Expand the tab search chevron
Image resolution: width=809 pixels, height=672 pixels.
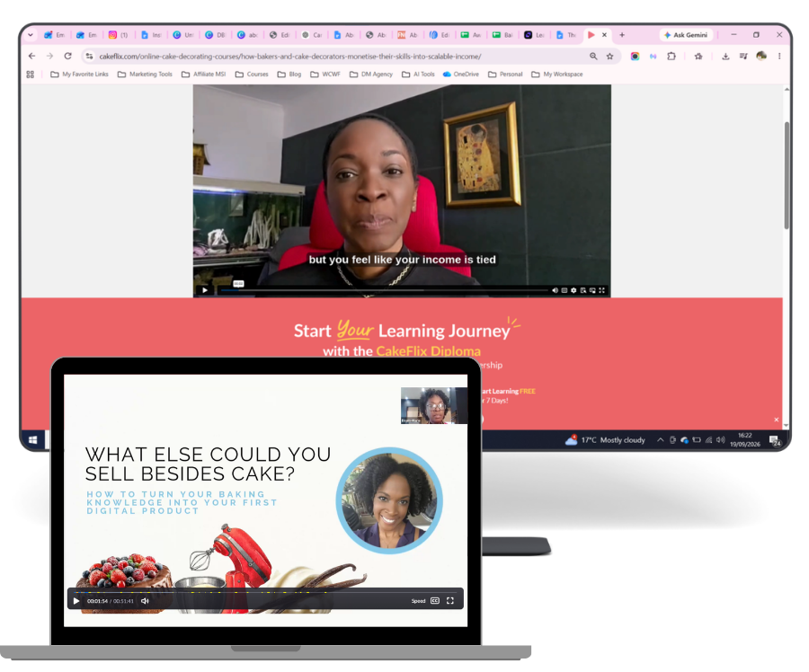(x=31, y=34)
